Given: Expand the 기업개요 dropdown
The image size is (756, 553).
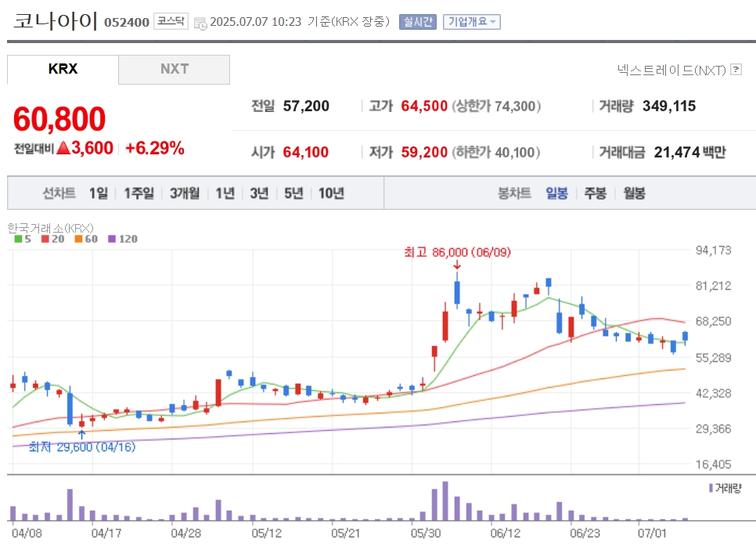Looking at the screenshot, I should (472, 22).
